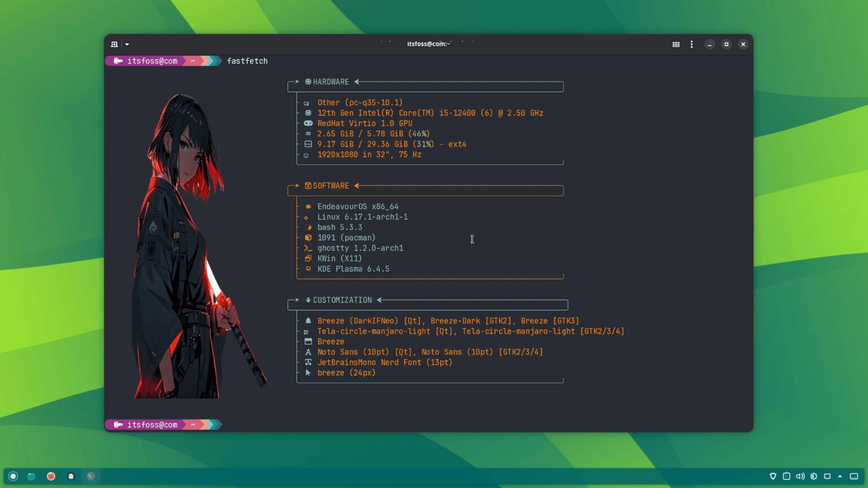Open the clipboard manager from the system tray
This screenshot has height=488, width=868.
[x=787, y=476]
